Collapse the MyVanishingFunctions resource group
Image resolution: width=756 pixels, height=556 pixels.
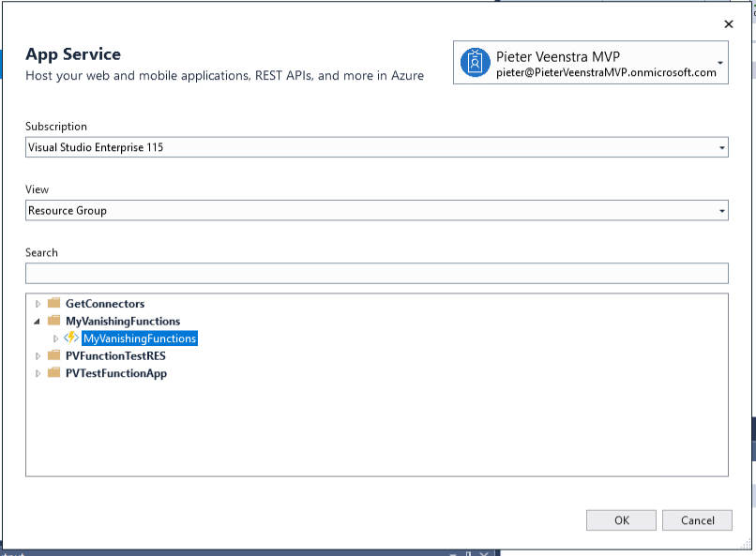pos(38,322)
